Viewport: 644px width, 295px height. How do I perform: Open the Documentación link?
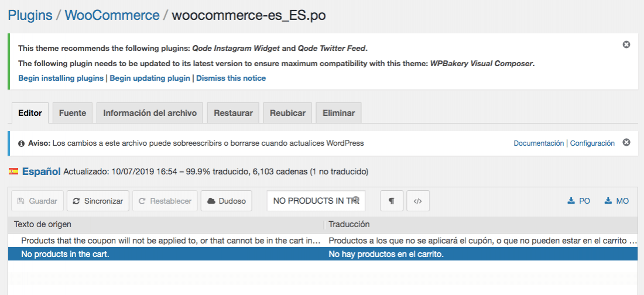point(539,143)
